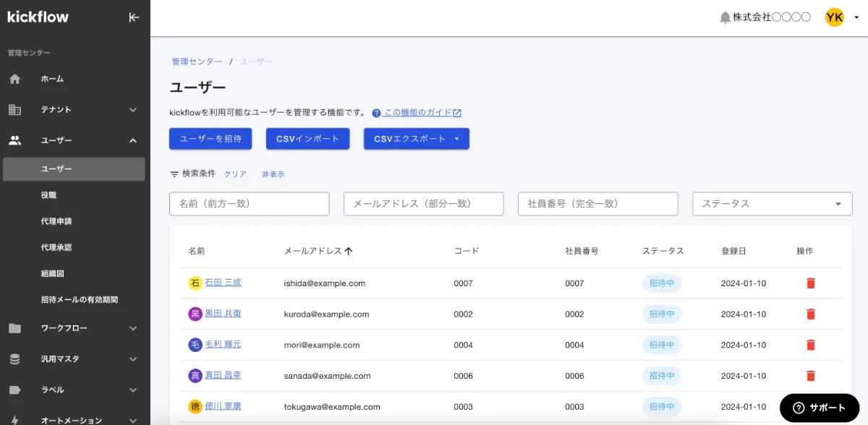Click the CSVインポート button

pyautogui.click(x=308, y=139)
